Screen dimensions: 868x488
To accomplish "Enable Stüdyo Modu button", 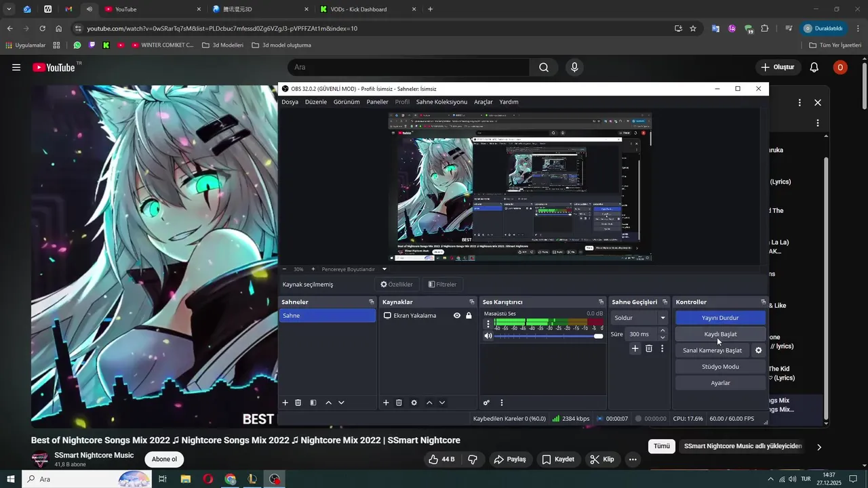I will coord(720,367).
